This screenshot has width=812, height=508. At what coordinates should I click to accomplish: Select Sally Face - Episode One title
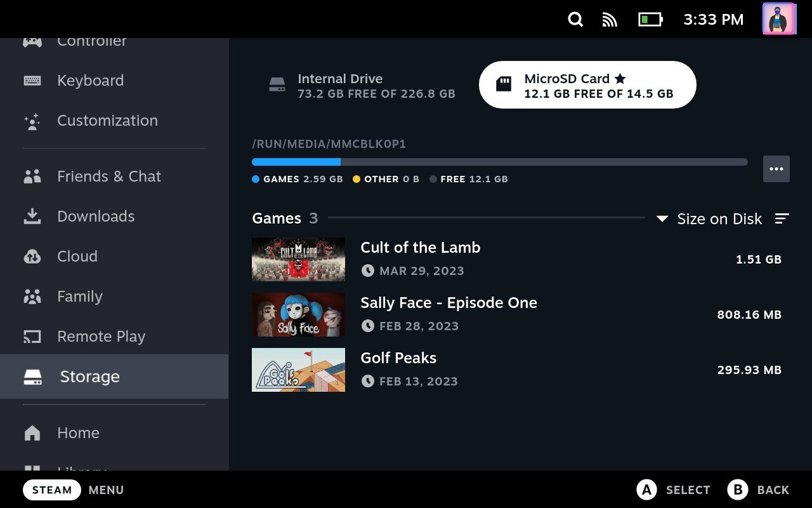pyautogui.click(x=449, y=303)
